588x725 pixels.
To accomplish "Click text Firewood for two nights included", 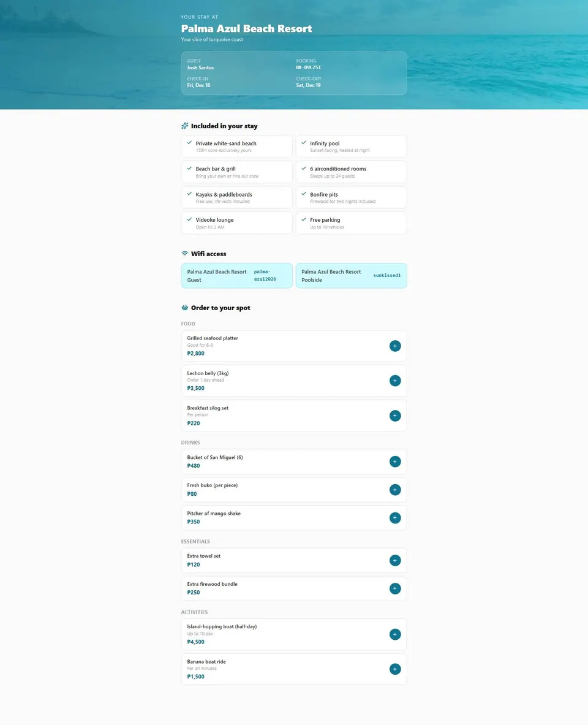I will (x=342, y=202).
